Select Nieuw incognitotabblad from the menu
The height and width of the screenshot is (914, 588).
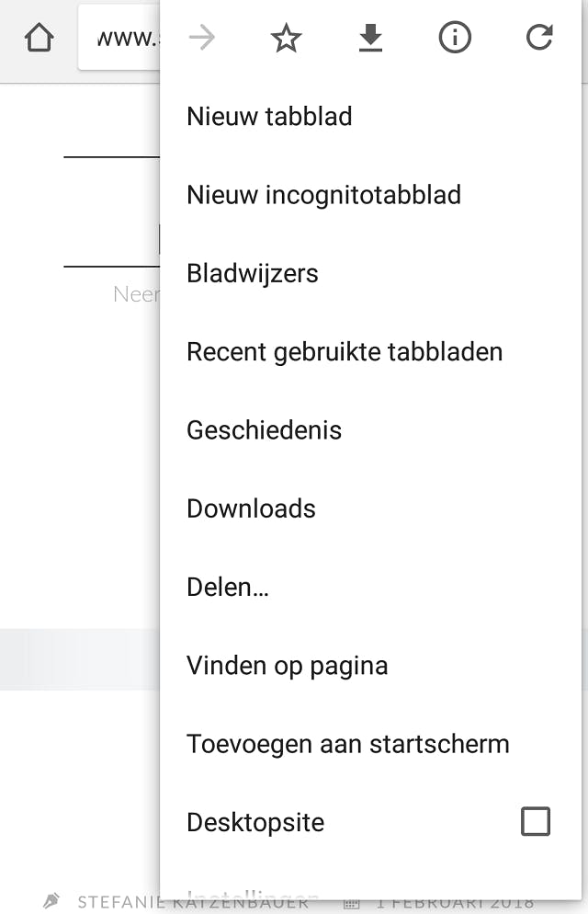click(323, 195)
